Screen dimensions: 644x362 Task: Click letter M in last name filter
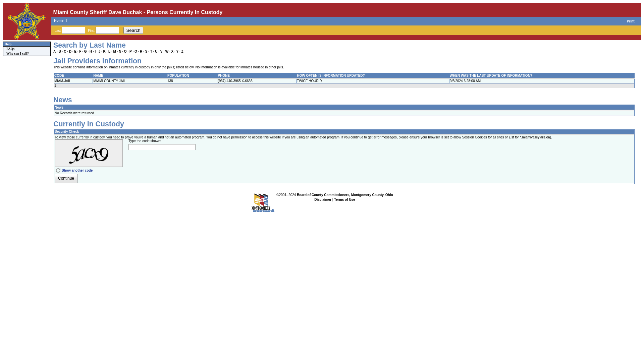(x=115, y=51)
